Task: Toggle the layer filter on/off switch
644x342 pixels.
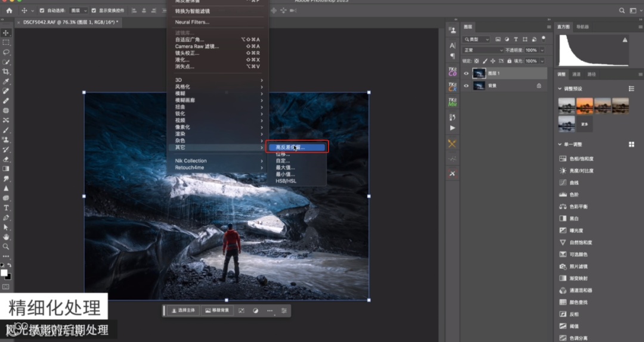Action: pos(543,39)
